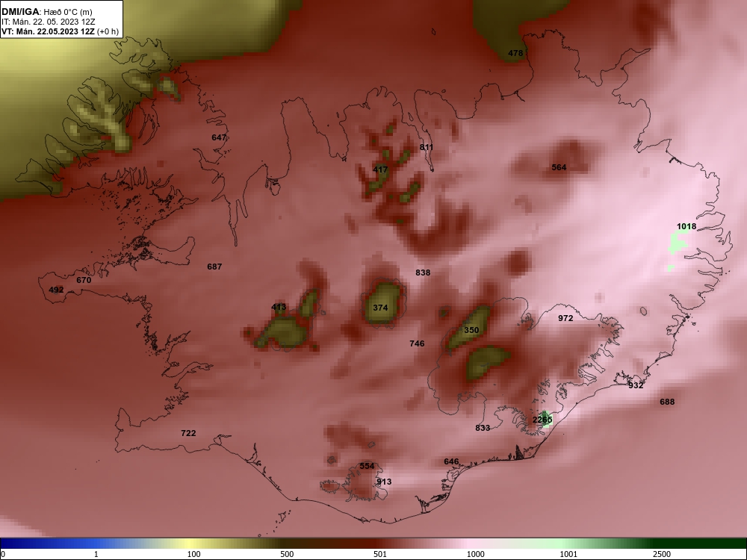
Task: Click the 564 value in the northeast
Action: pos(559,167)
